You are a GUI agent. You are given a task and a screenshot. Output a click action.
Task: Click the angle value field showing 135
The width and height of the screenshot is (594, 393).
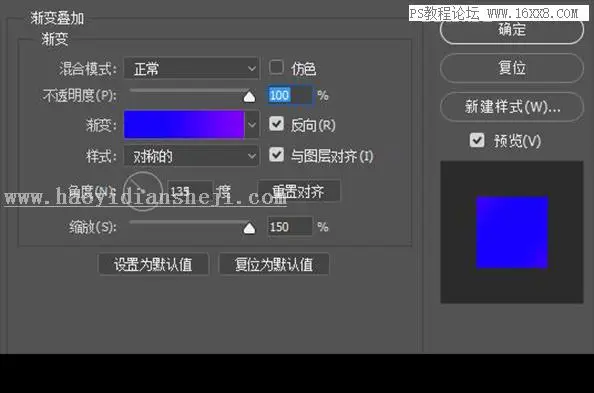pos(190,191)
